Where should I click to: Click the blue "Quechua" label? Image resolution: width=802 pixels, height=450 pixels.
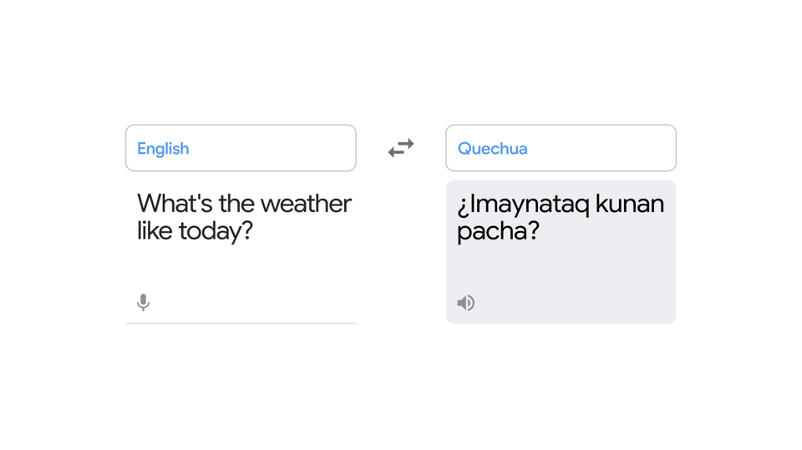click(x=492, y=149)
